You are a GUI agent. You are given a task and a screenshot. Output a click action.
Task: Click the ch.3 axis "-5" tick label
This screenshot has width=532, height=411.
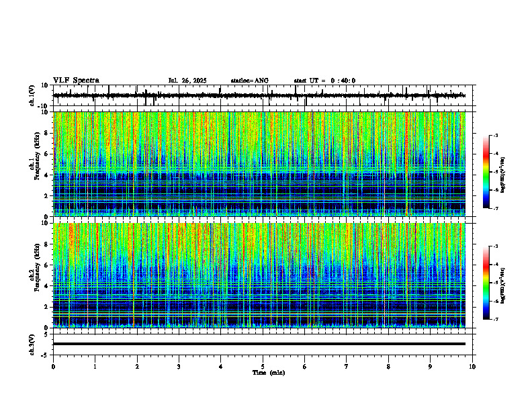click(x=45, y=355)
